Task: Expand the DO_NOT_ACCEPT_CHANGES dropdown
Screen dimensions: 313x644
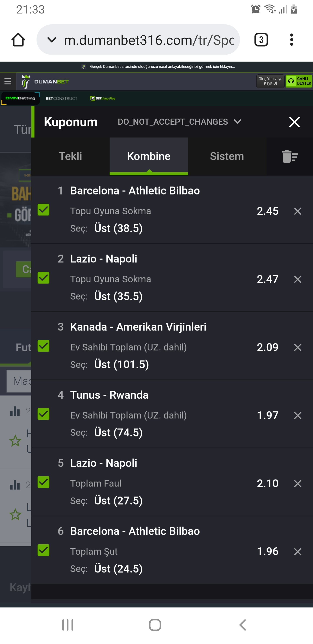Action: click(179, 122)
